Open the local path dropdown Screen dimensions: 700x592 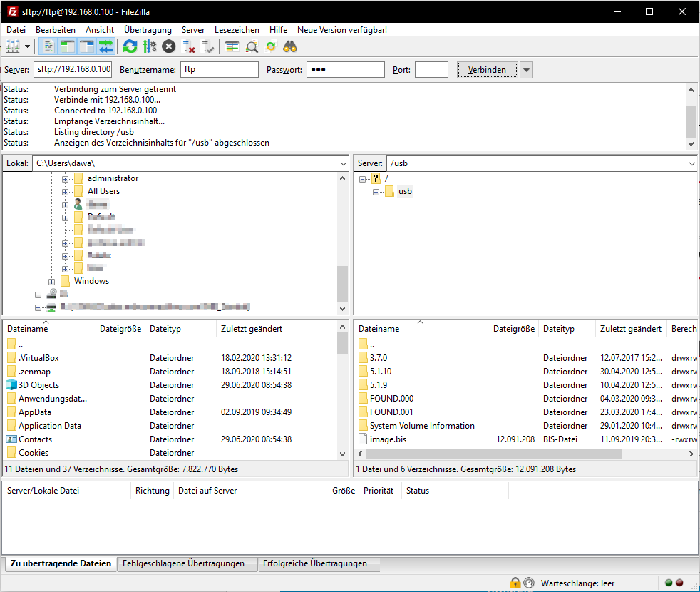[344, 163]
